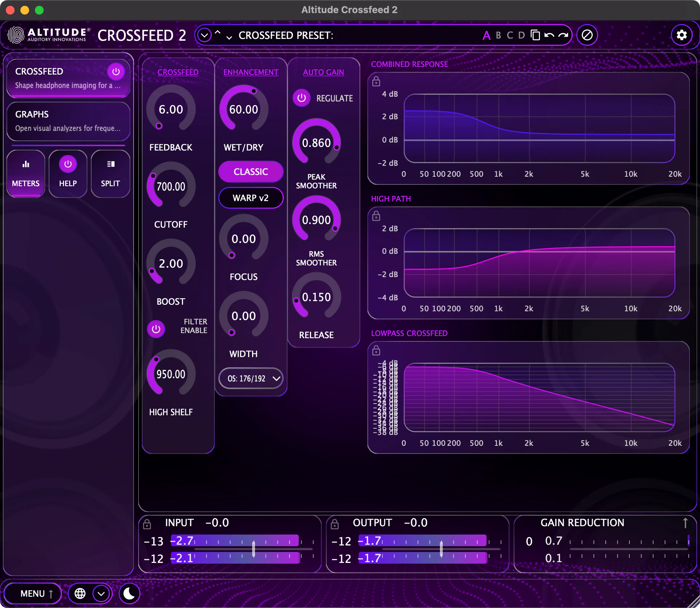Click the redo arrow in preset bar
This screenshot has height=608, width=700.
tap(563, 35)
